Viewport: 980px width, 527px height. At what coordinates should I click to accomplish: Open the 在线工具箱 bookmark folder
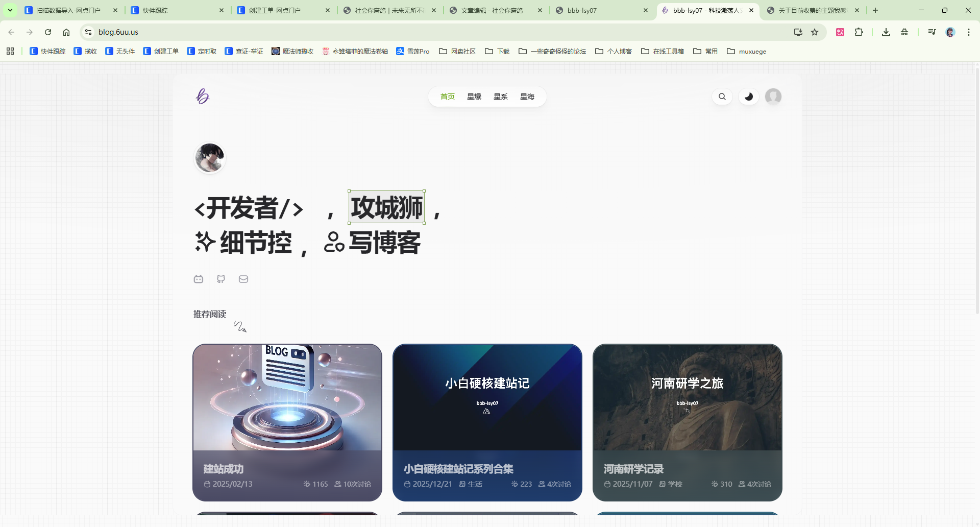663,51
